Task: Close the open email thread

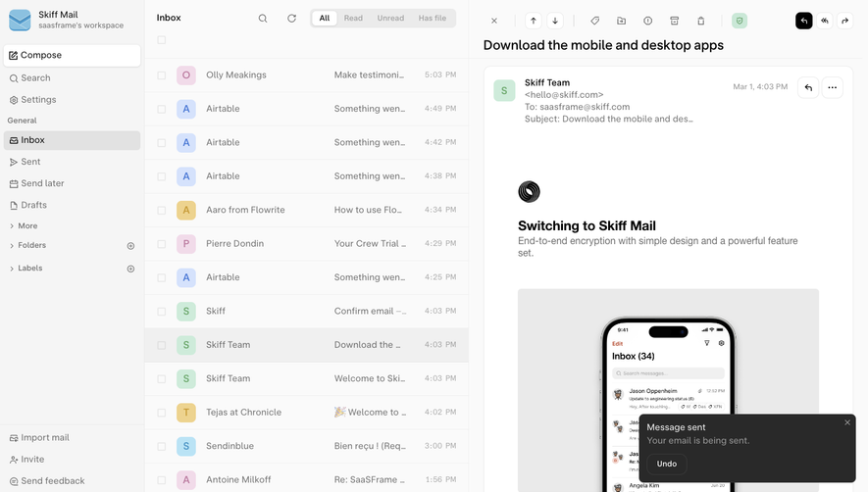Action: click(x=494, y=21)
